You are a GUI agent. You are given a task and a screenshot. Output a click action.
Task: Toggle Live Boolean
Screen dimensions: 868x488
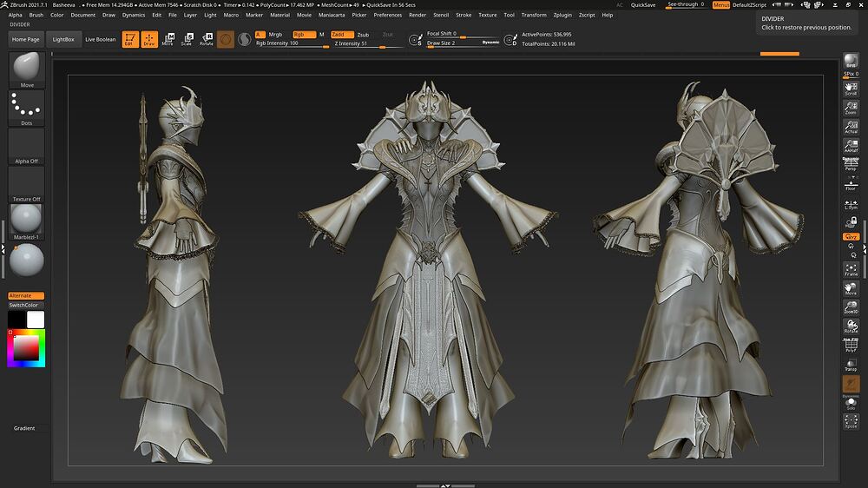click(x=100, y=39)
